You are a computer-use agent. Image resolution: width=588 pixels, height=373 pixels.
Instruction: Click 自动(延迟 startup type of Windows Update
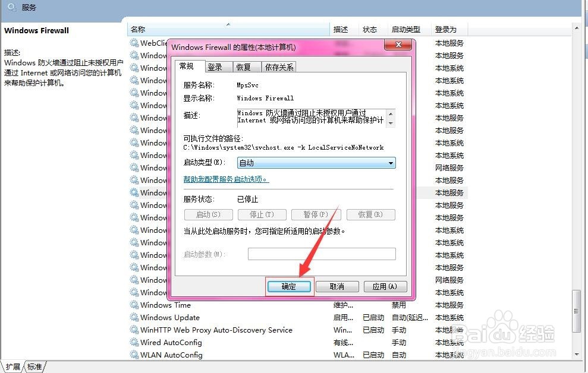coord(410,317)
